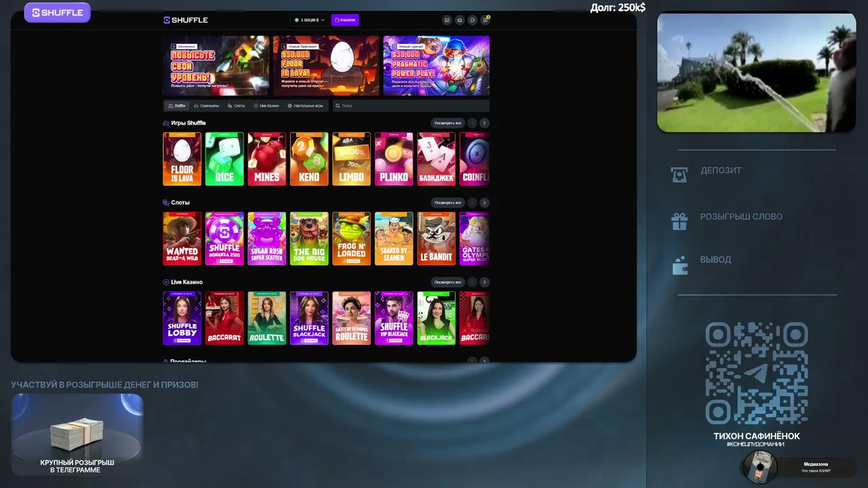This screenshot has width=868, height=488.
Task: Open the Shuffle Lobby live table
Action: click(182, 318)
